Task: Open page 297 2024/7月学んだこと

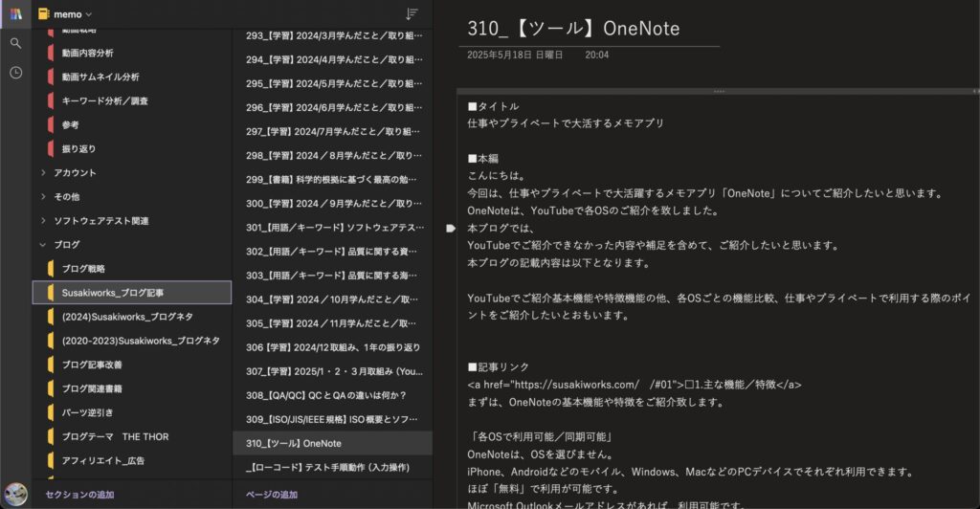Action: (x=332, y=131)
